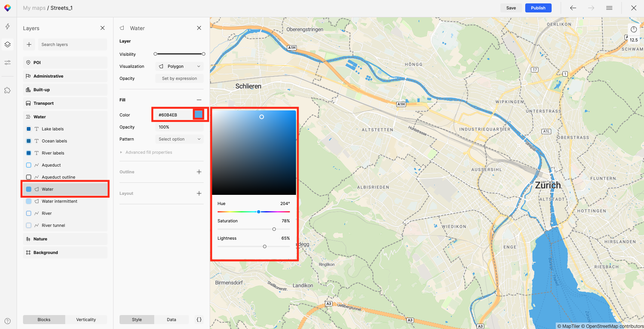The height and width of the screenshot is (329, 644).
Task: Click the lightning bolt sidebar icon
Action: tap(8, 26)
